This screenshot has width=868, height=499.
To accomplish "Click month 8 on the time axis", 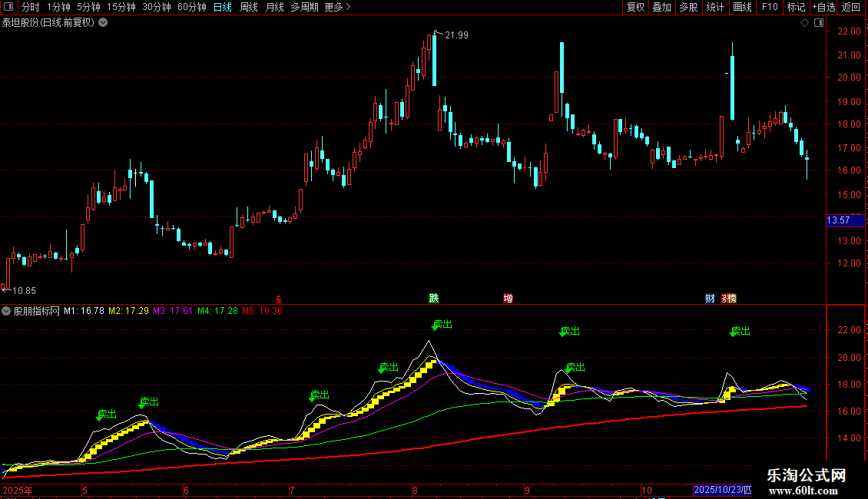I will (x=415, y=490).
